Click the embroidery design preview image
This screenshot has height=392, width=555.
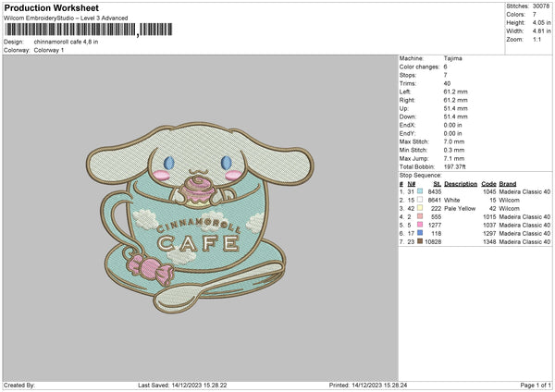tap(200, 217)
